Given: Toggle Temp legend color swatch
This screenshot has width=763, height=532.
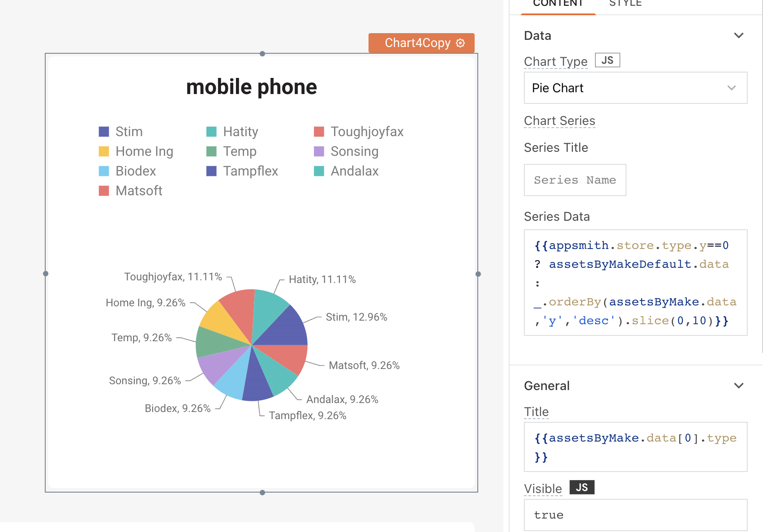Looking at the screenshot, I should click(x=211, y=151).
